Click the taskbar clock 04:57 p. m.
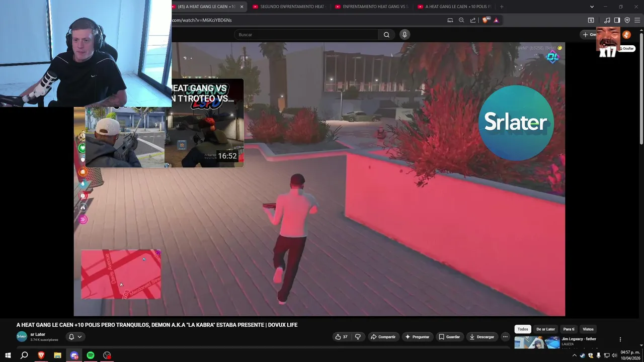The width and height of the screenshot is (644, 362). coord(630,355)
